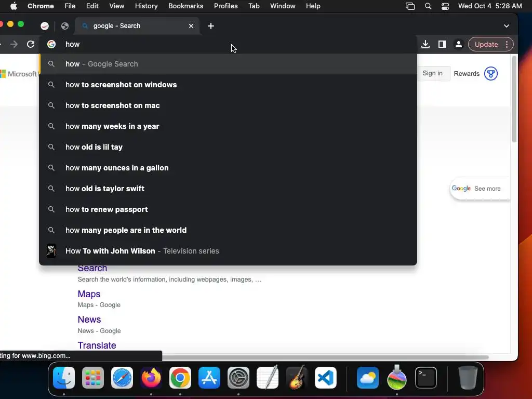
Task: Open the Bookmarks menu
Action: pyautogui.click(x=185, y=6)
